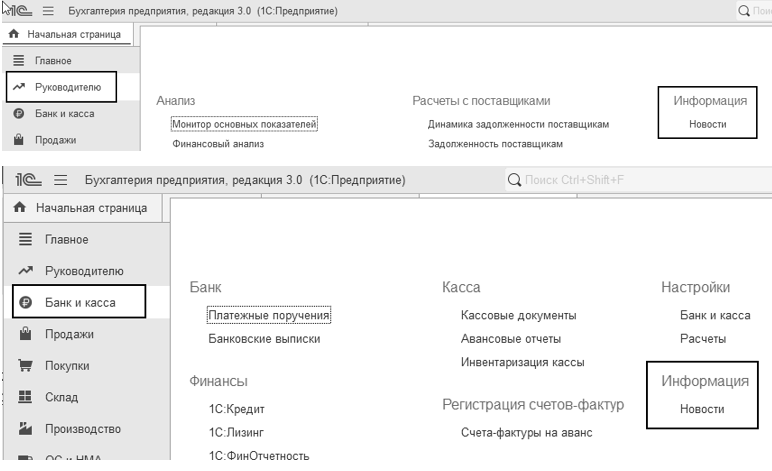Screen dimensions: 772x471
Task: Open Монитор основных показателей report
Action: click(244, 124)
